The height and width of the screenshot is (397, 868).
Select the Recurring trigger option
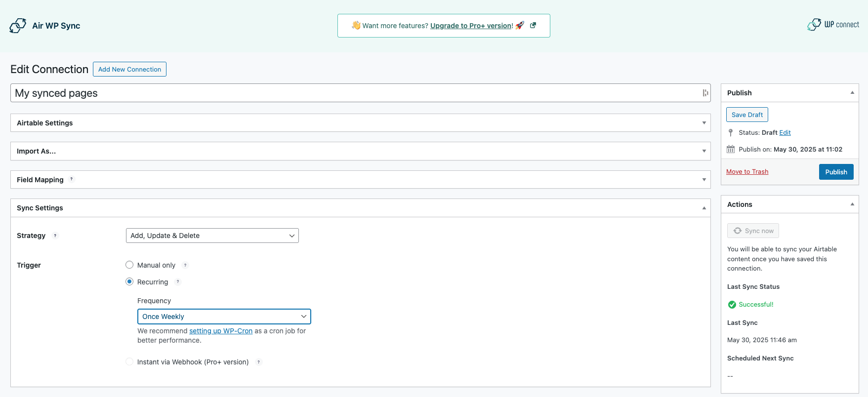pyautogui.click(x=129, y=281)
